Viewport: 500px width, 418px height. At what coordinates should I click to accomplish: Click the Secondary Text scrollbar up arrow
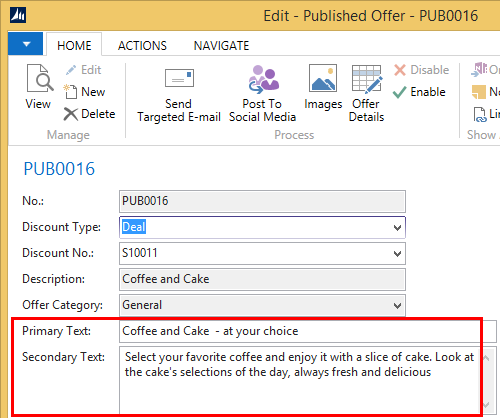486,358
